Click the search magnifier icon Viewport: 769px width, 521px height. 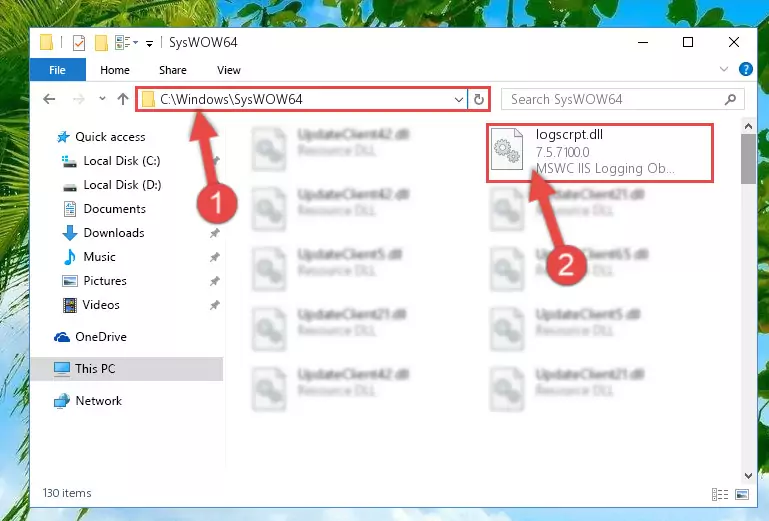(730, 100)
